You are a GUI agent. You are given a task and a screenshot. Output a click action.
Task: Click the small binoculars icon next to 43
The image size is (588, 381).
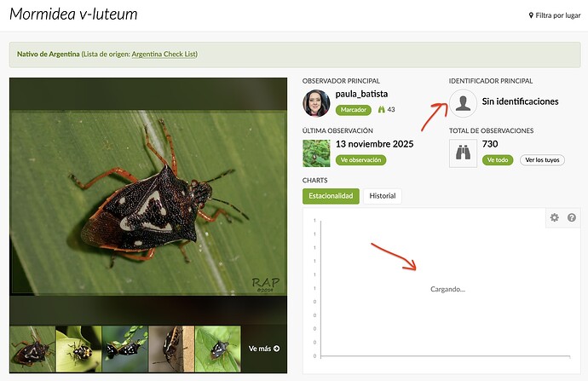coord(382,109)
